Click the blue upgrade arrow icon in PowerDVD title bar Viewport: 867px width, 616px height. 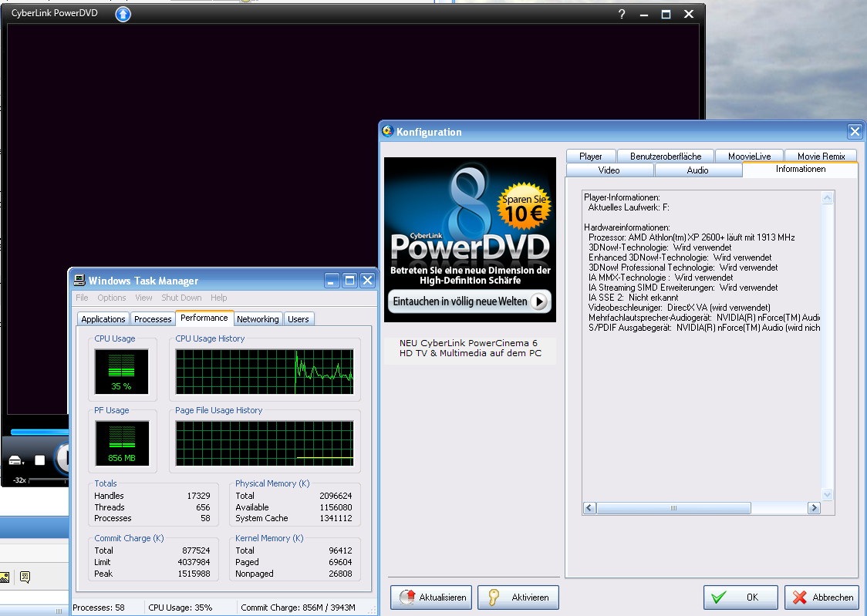pyautogui.click(x=123, y=14)
